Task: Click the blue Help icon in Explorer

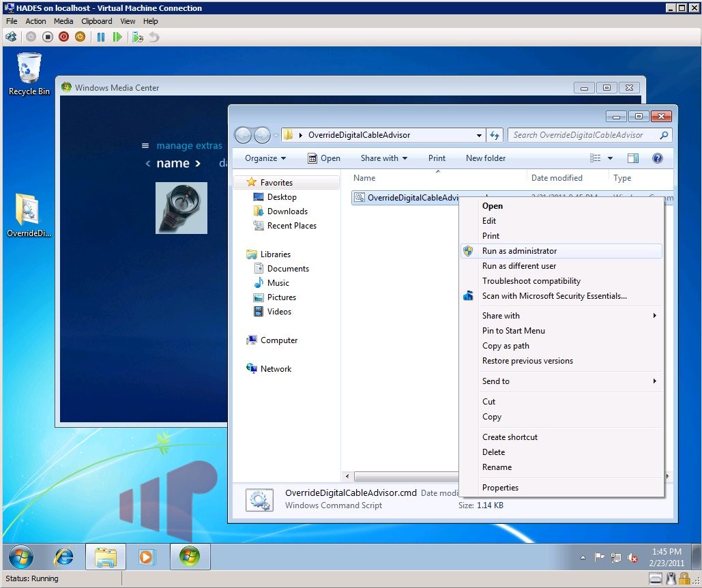Action: [657, 158]
